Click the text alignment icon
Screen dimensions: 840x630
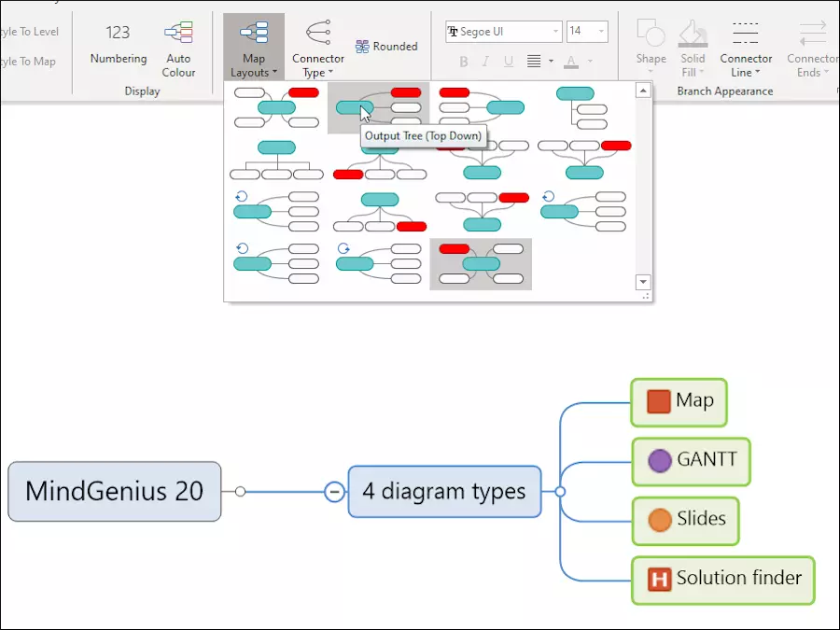point(534,63)
